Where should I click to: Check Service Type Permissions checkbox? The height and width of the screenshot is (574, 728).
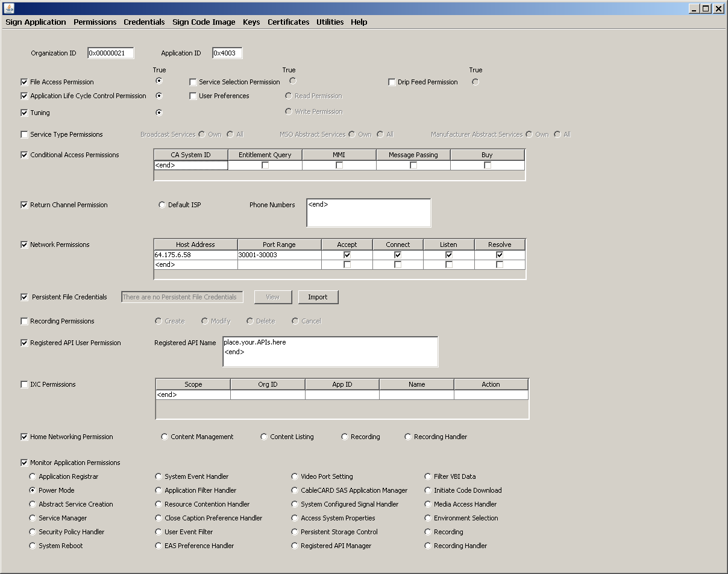24,134
